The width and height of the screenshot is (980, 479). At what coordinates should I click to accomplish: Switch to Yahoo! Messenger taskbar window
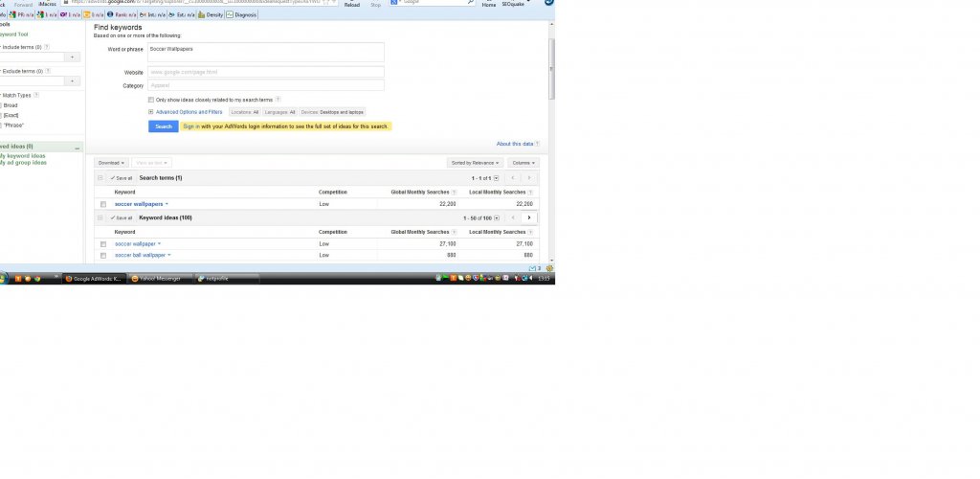[161, 279]
